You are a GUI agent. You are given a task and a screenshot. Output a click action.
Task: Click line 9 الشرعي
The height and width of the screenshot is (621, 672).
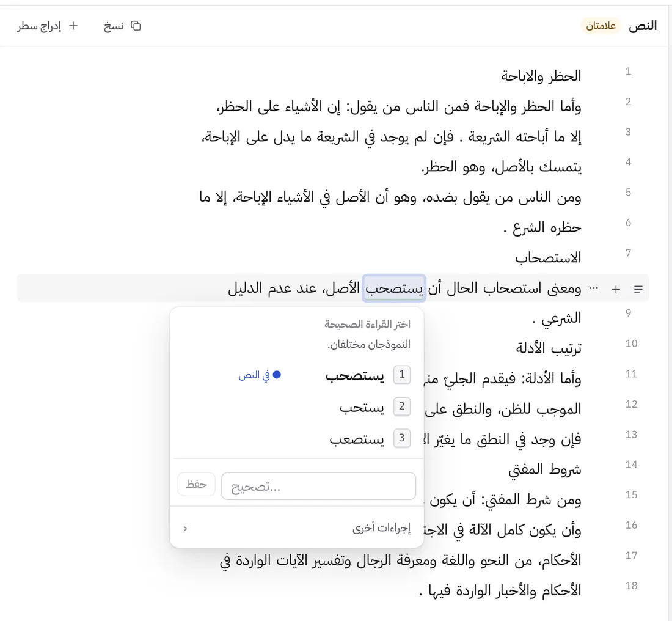557,318
